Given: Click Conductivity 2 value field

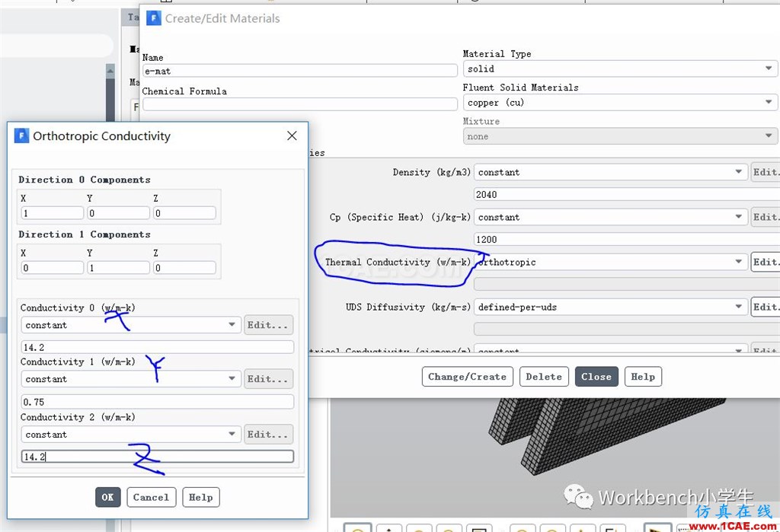Looking at the screenshot, I should coord(157,457).
